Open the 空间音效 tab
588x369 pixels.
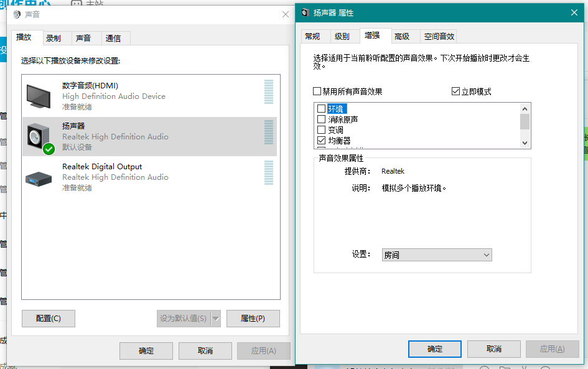tap(439, 37)
